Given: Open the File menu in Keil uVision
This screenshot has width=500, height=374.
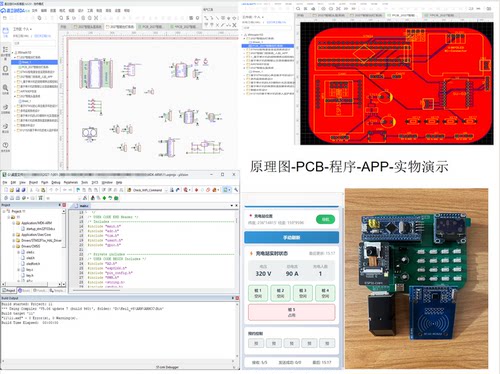Looking at the screenshot, I should coord(5,182).
